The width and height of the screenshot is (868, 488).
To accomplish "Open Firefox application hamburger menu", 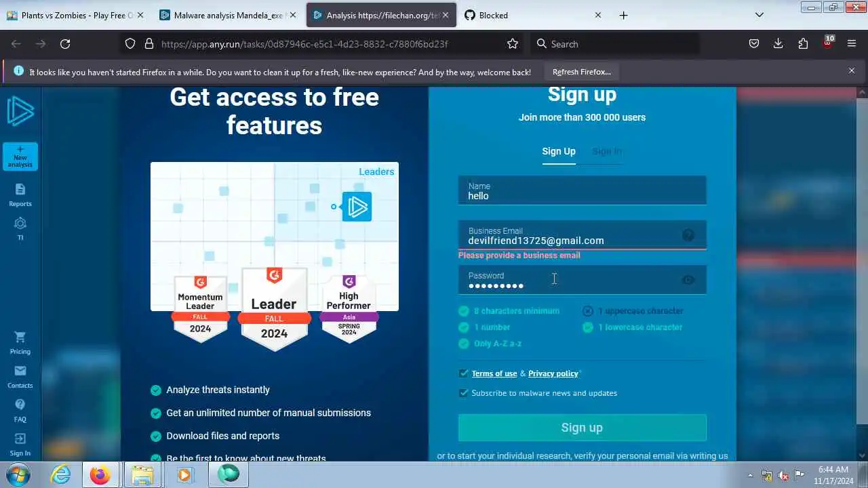I will click(x=852, y=44).
